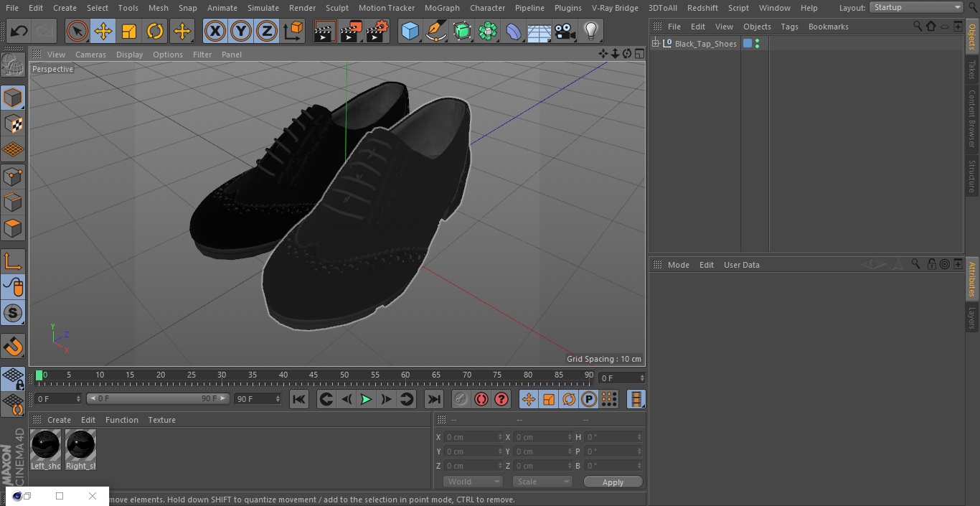Add a Cube primitive object
This screenshot has height=506, width=980.
coord(410,32)
